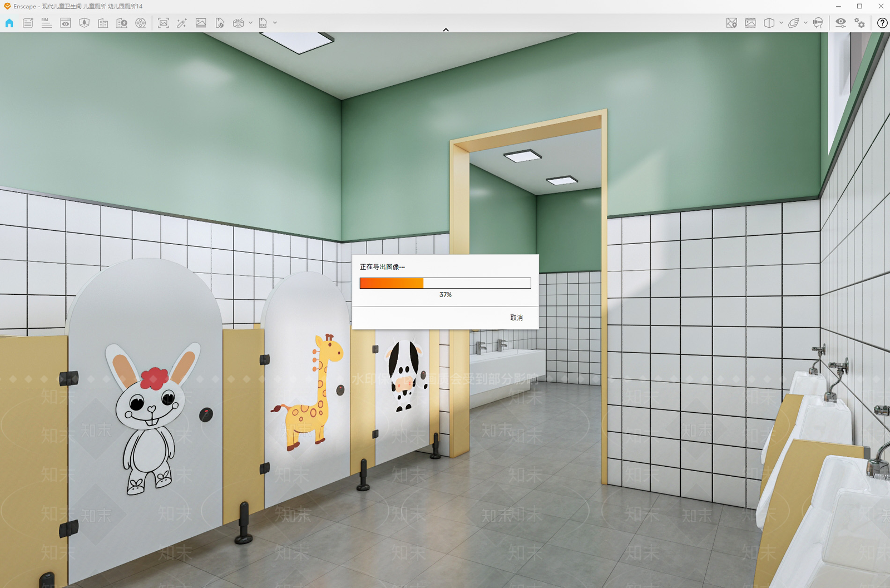Screen dimensions: 890x588
Task: Click the magic wand enhancer icon
Action: (182, 23)
